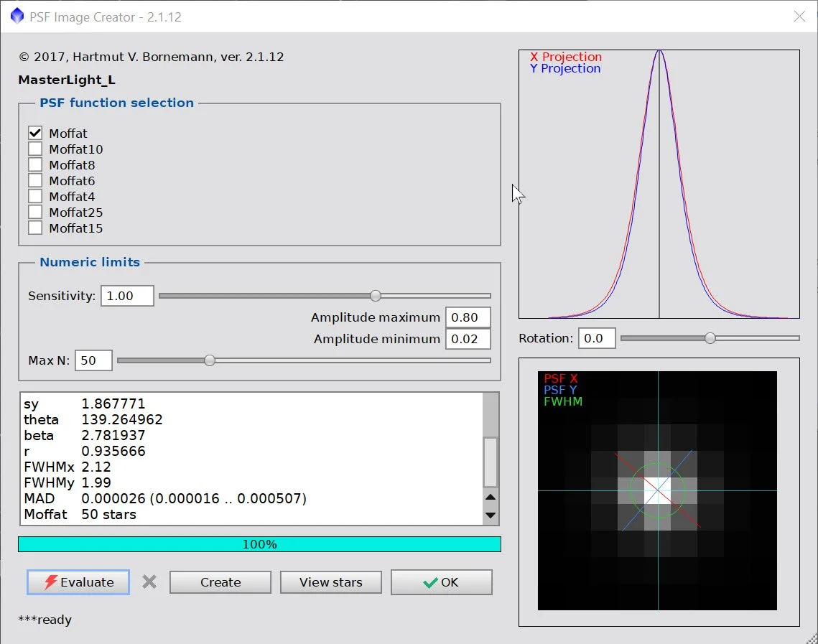Check the Moffat4 option
Image resolution: width=818 pixels, height=644 pixels.
click(35, 196)
